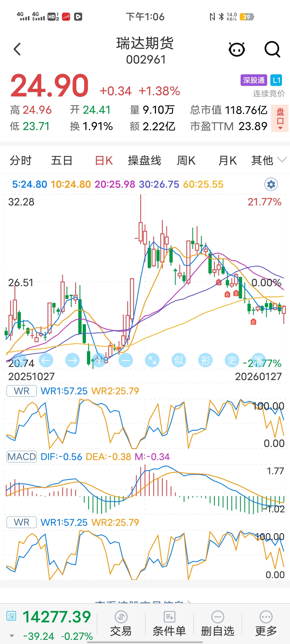Tap the lowest B marker under candles
This screenshot has height=644, width=290.
(253, 322)
